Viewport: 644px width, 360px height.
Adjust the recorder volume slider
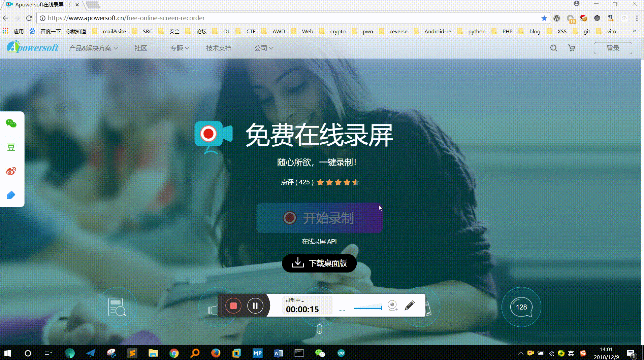(368, 308)
